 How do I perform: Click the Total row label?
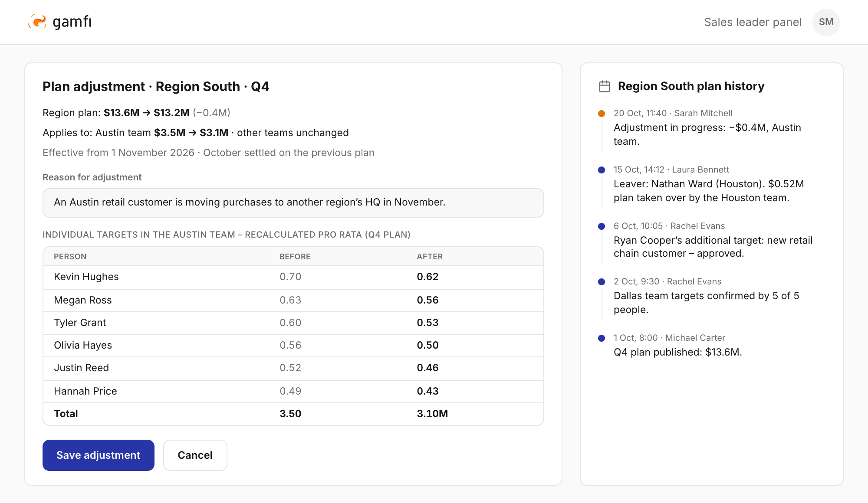[x=66, y=414]
